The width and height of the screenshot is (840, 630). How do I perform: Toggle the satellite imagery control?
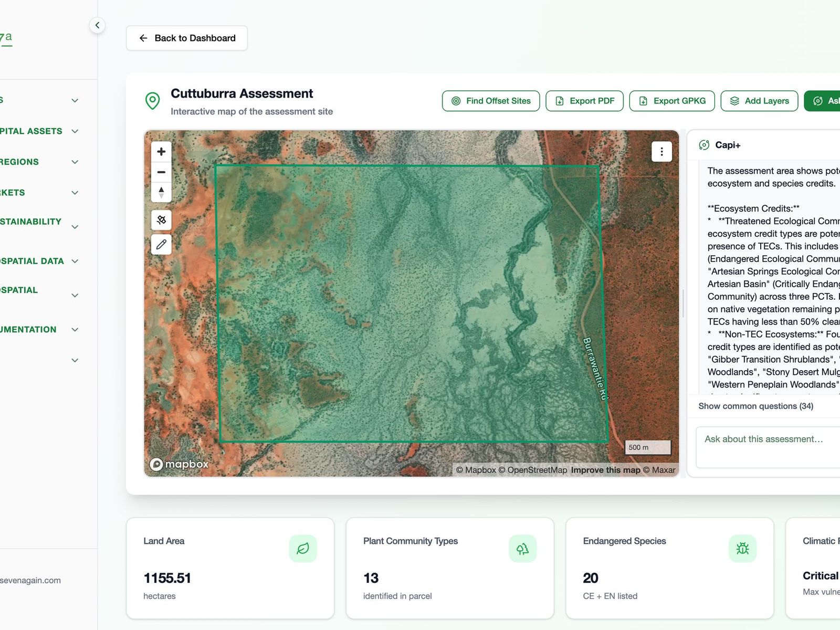pyautogui.click(x=161, y=219)
